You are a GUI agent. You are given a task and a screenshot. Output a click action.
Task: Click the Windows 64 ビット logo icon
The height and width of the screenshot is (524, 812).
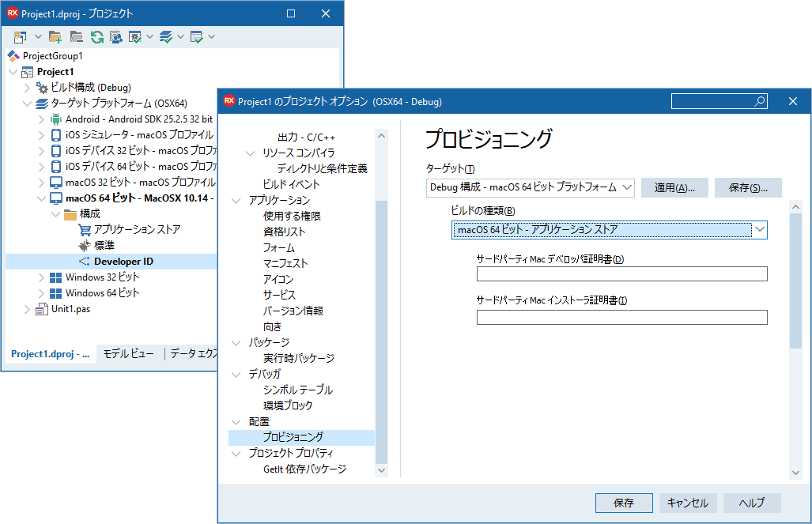(x=56, y=293)
